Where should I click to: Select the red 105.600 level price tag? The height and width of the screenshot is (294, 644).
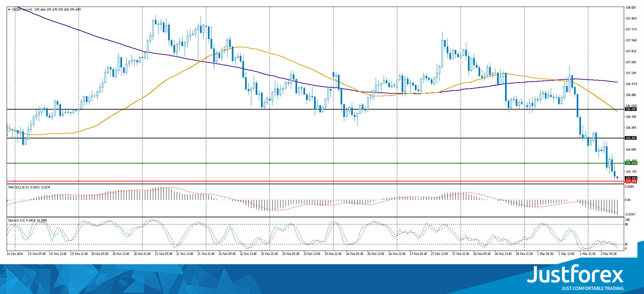pyautogui.click(x=631, y=181)
